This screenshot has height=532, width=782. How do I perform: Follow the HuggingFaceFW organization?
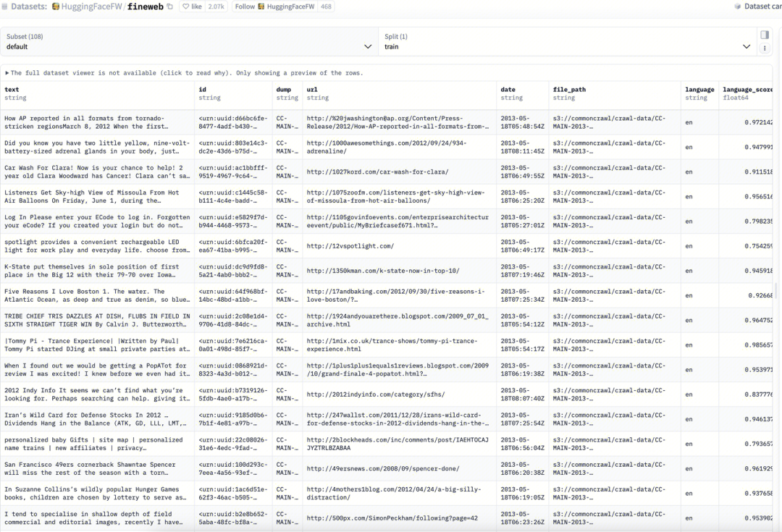pyautogui.click(x=275, y=7)
